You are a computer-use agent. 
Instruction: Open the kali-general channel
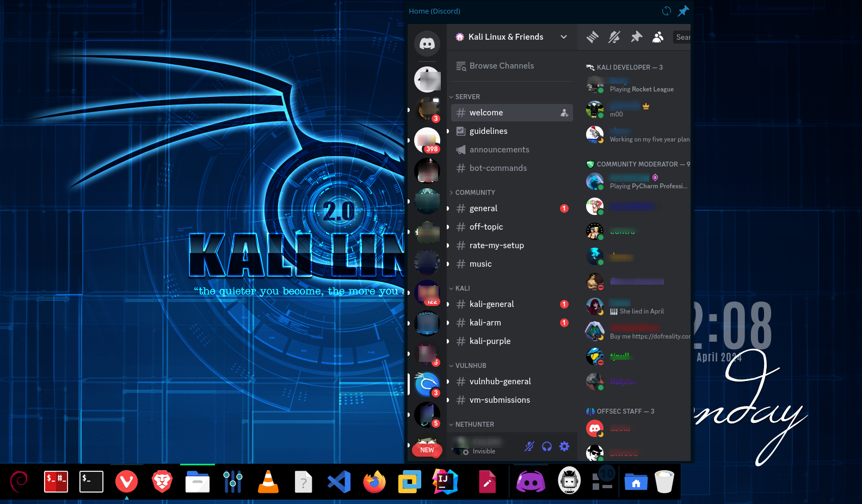click(x=512, y=304)
